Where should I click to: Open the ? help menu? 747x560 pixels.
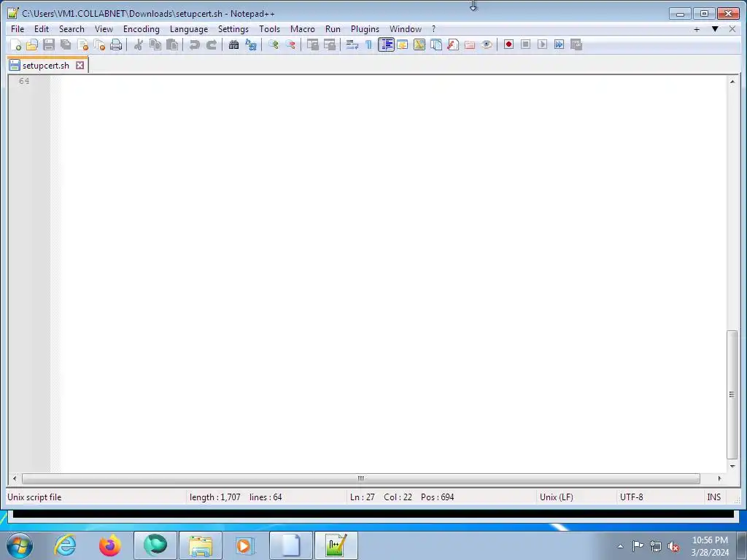tap(433, 29)
